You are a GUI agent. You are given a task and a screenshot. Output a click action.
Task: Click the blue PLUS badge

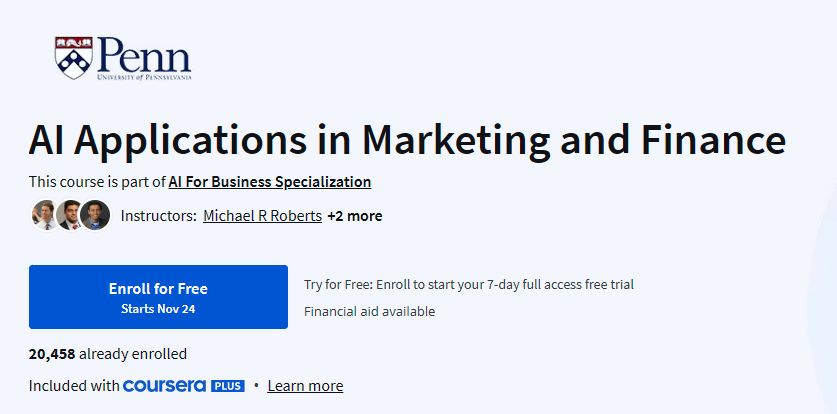click(227, 386)
